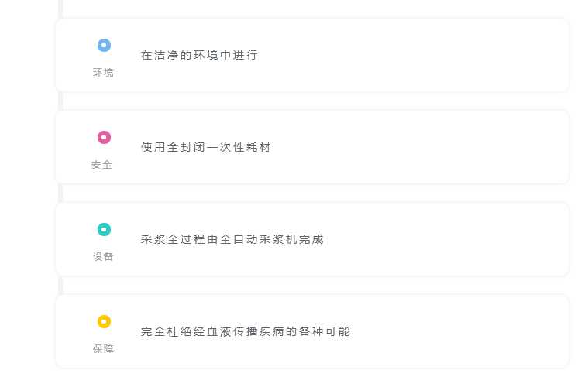Open the 保障 card

point(312,332)
